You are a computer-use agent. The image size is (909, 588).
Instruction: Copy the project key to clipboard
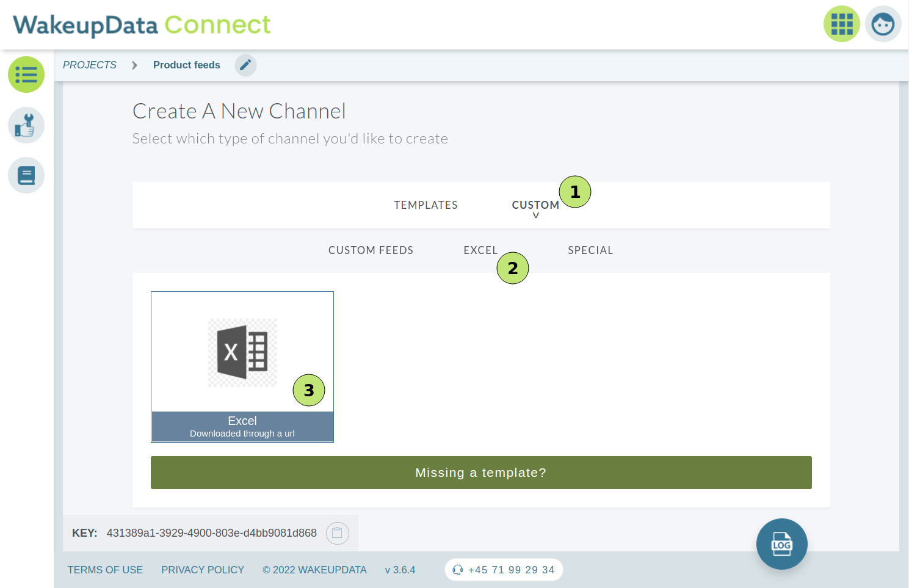(x=337, y=533)
